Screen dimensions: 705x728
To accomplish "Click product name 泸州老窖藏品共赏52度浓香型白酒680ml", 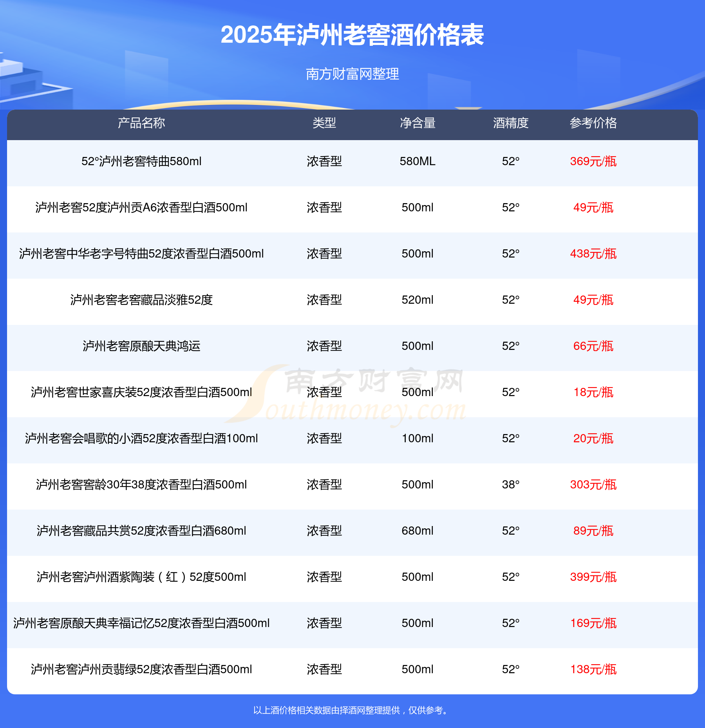I will 141,531.
